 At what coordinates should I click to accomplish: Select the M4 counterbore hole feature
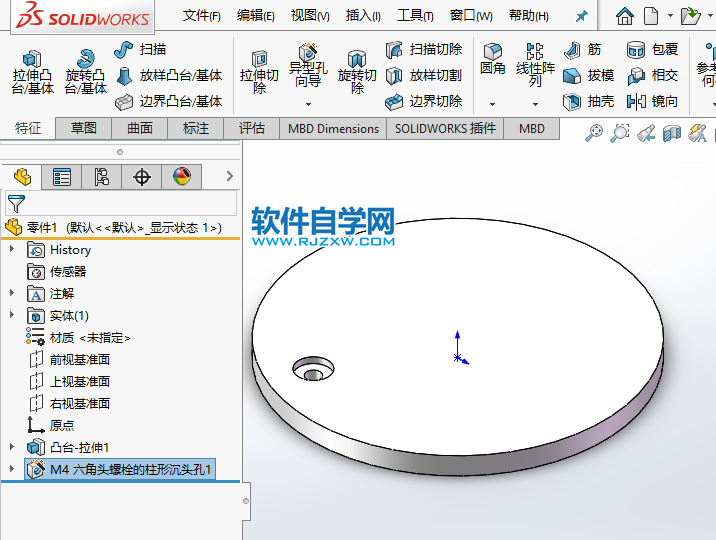click(x=131, y=469)
